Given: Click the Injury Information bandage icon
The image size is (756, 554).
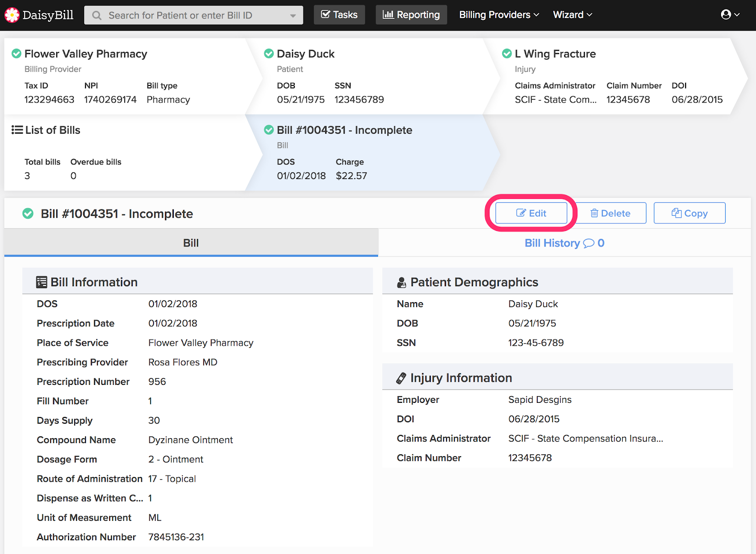Looking at the screenshot, I should point(401,378).
